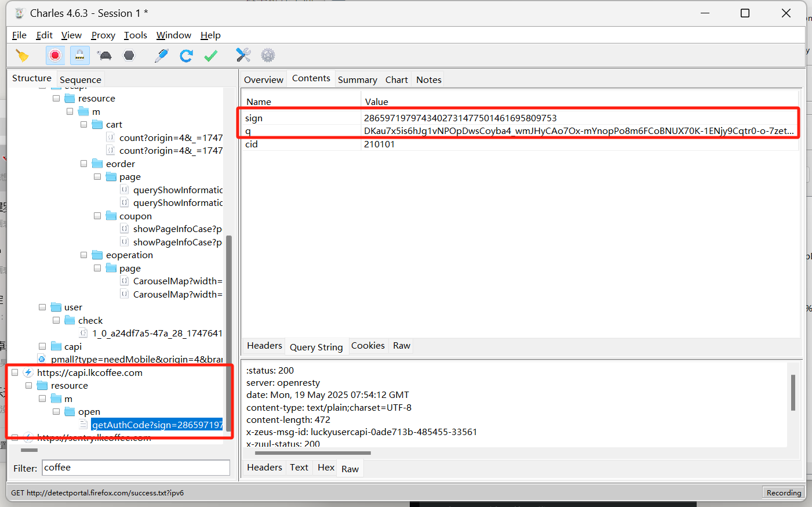
Task: Open the Edit menu
Action: coord(44,35)
